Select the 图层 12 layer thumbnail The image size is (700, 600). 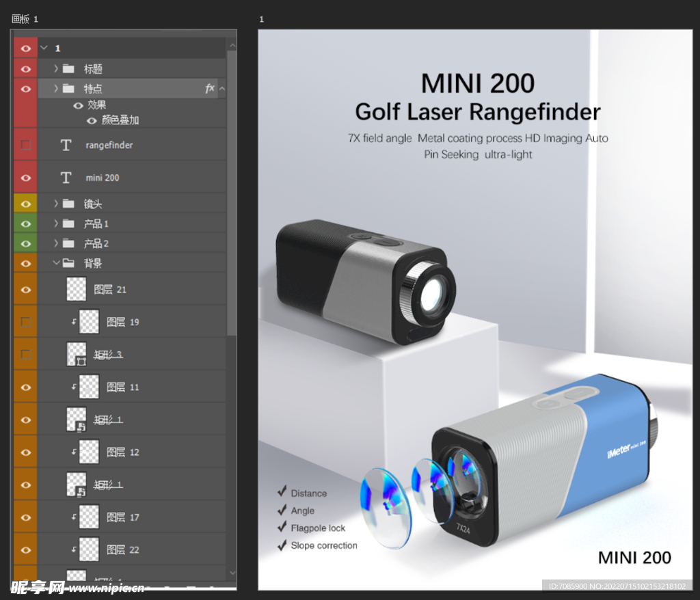tap(89, 452)
